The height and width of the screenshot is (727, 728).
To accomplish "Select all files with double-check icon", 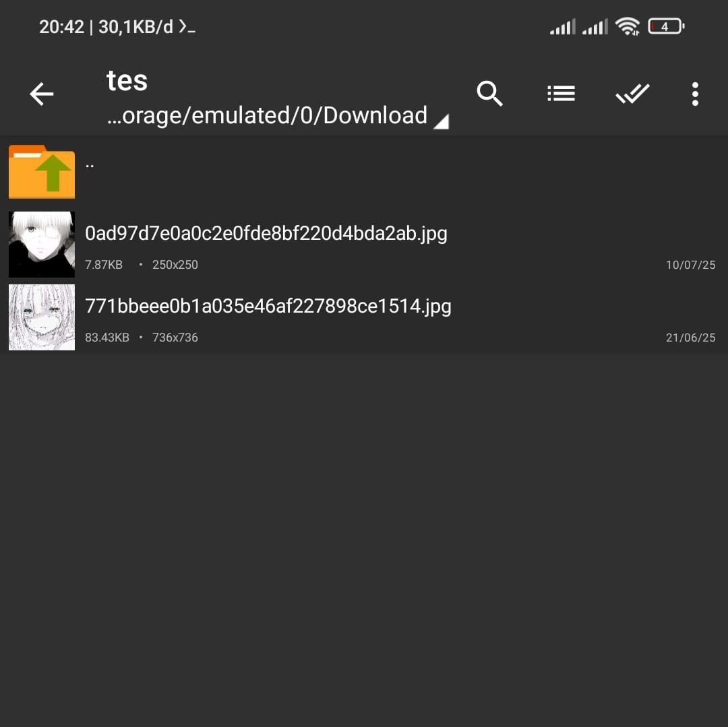I will (x=632, y=94).
